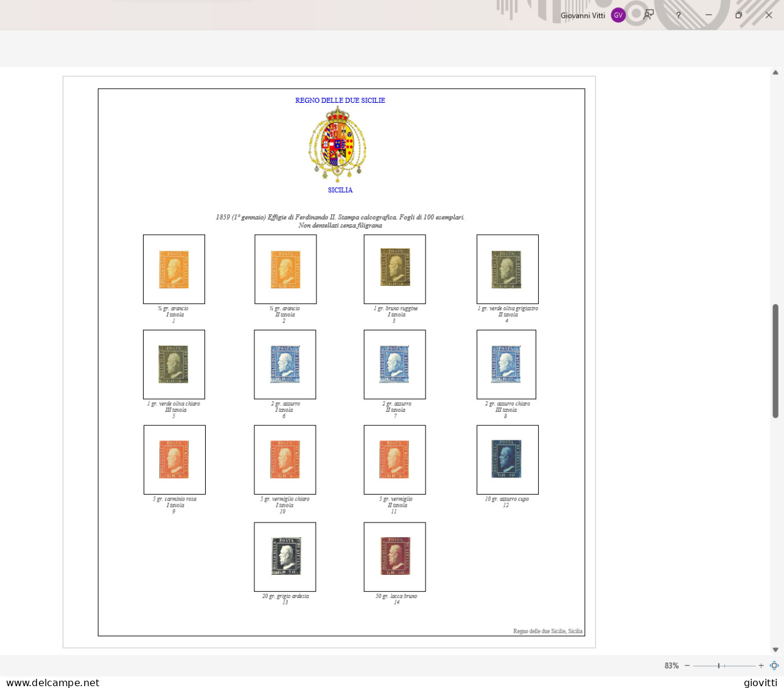Select stamp 5, 1 gr. verde oliva chiaro
784x688 pixels.
tap(173, 364)
